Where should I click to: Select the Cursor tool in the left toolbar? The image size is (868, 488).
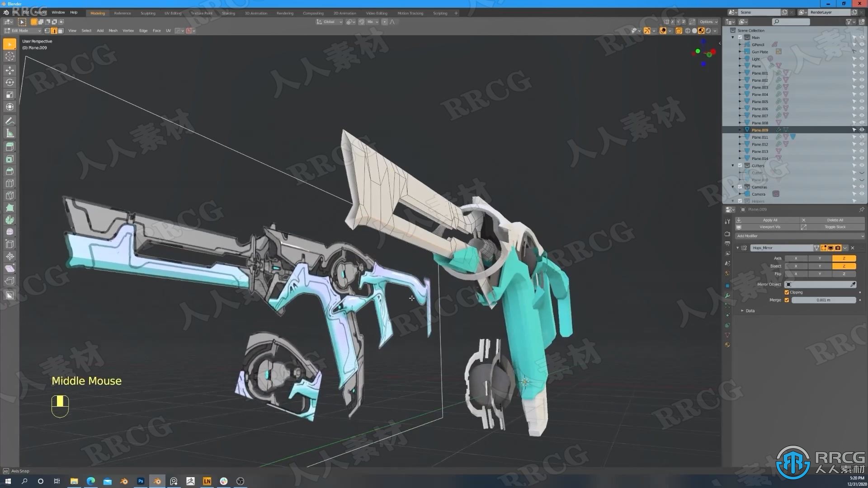(x=9, y=56)
